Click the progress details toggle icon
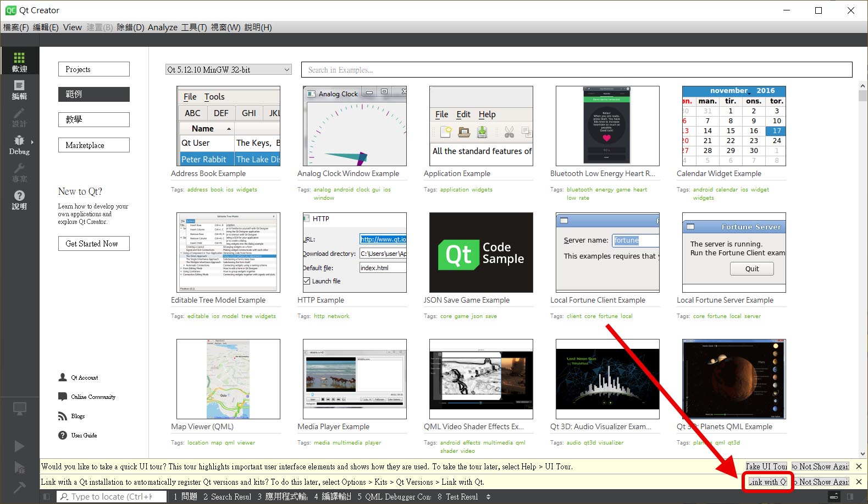 point(834,497)
